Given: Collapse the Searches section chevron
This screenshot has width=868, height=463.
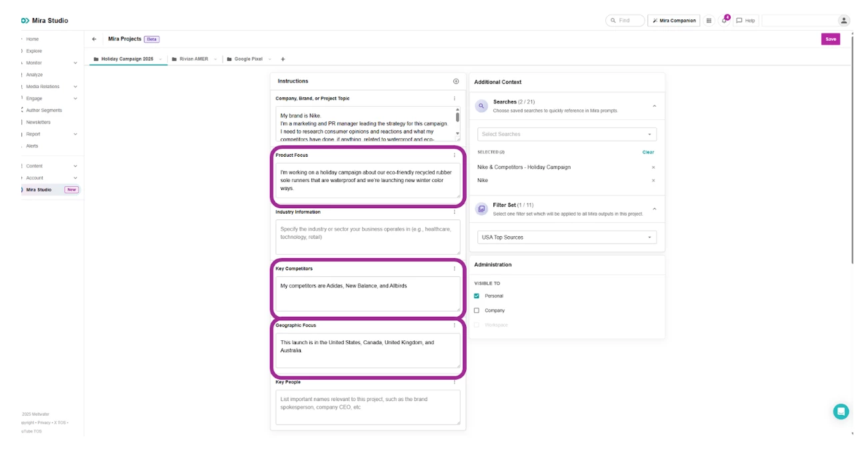Looking at the screenshot, I should pos(654,105).
